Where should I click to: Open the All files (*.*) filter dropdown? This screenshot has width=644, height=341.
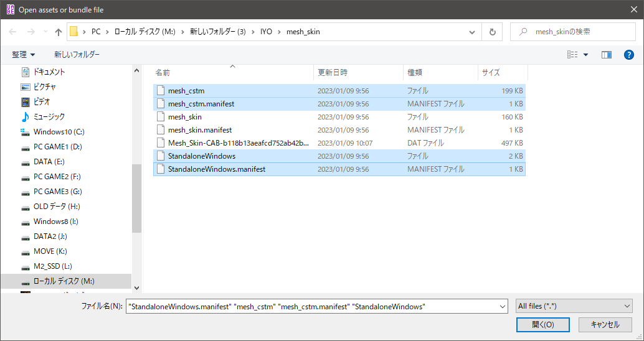pos(574,306)
